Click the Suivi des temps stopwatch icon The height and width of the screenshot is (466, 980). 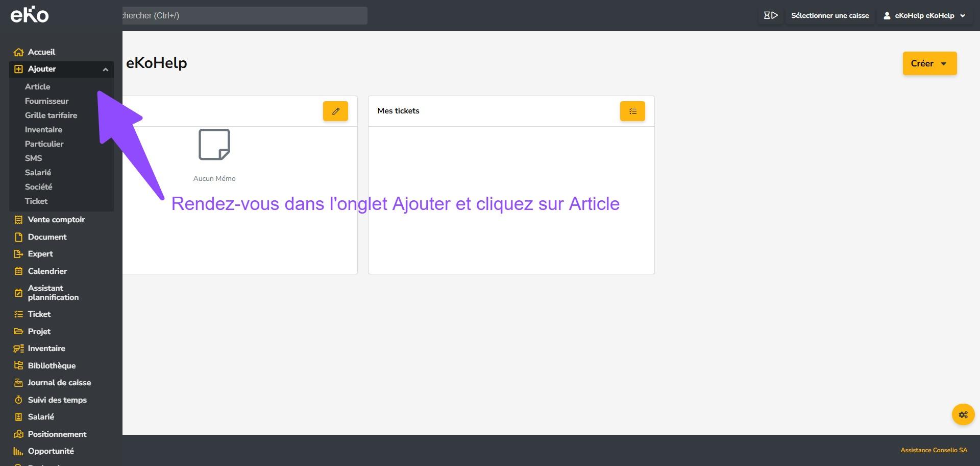pyautogui.click(x=19, y=400)
